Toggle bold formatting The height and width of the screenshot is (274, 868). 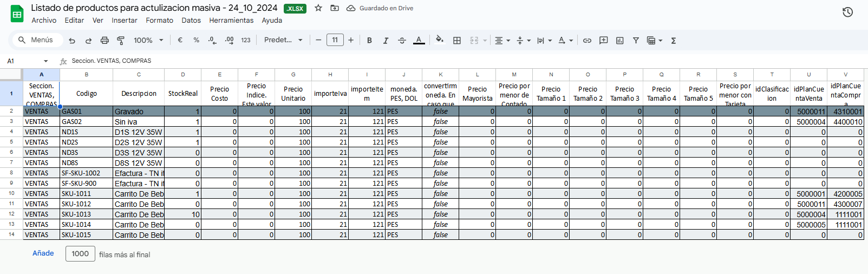click(369, 41)
